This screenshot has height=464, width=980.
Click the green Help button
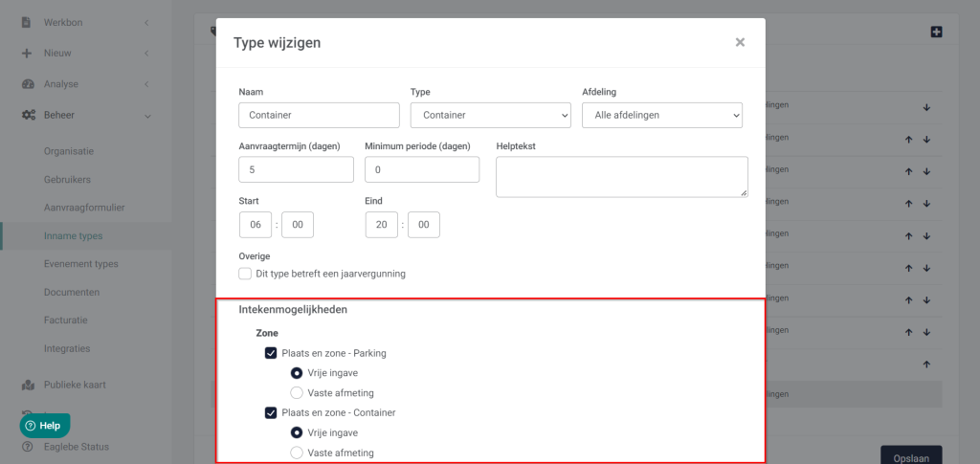tap(45, 426)
